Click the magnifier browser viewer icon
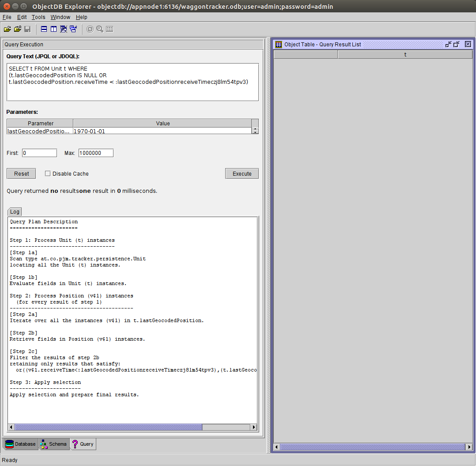This screenshot has width=476, height=466. point(100,29)
